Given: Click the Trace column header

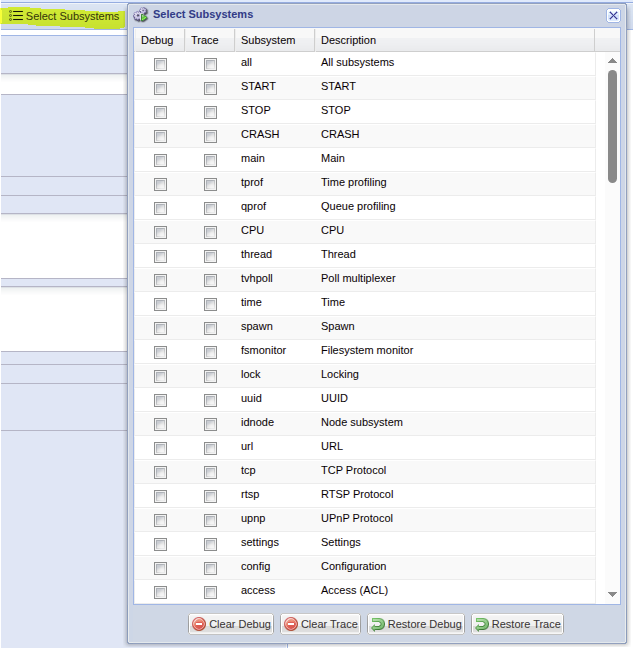Looking at the screenshot, I should point(205,40).
